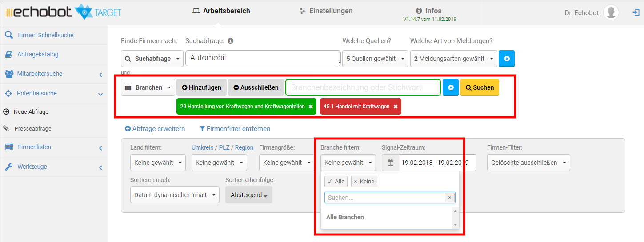The width and height of the screenshot is (644, 242).
Task: Open the 5 Quellen gewählt dropdown
Action: [375, 59]
